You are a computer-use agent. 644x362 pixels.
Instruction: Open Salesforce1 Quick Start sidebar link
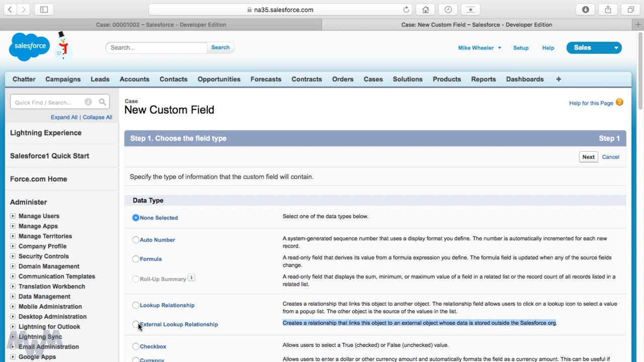tap(49, 156)
